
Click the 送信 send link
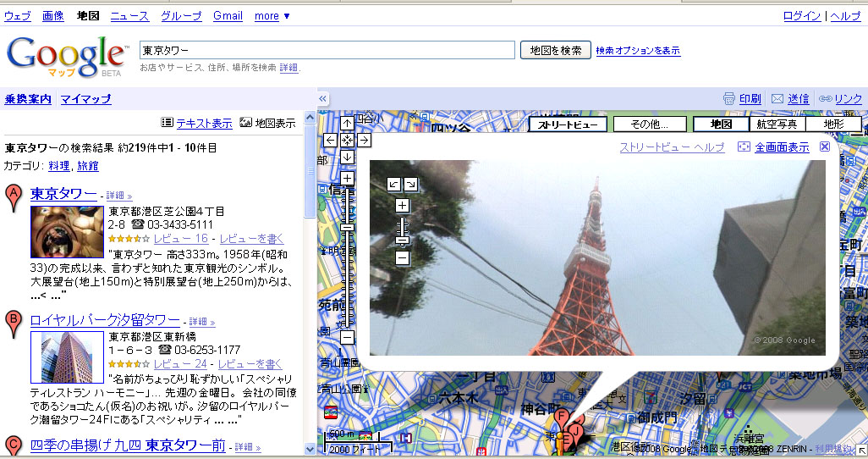click(799, 99)
